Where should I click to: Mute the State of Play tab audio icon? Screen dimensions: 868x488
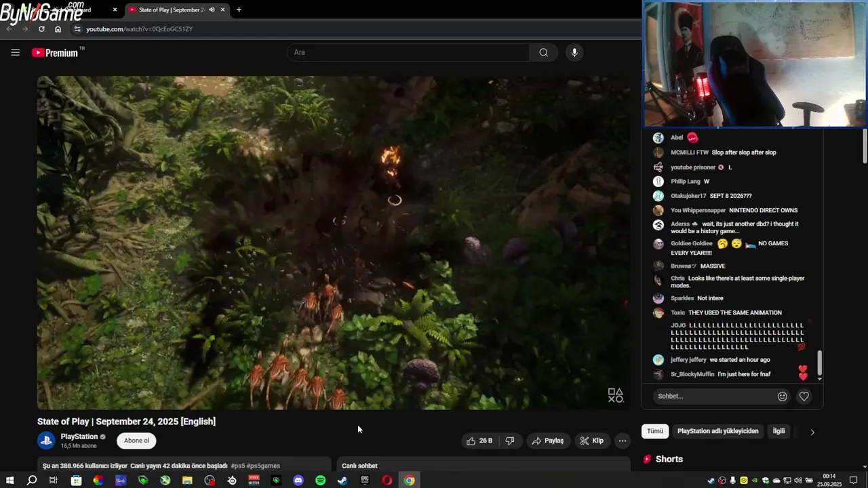(212, 9)
